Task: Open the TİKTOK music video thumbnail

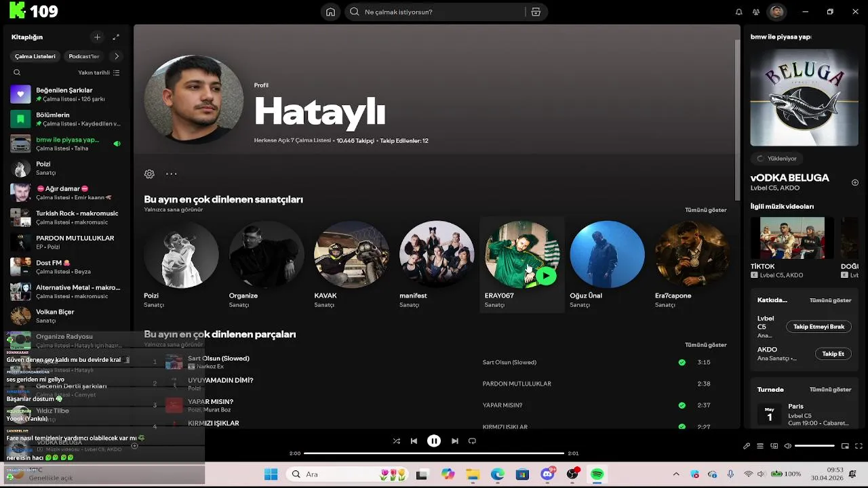Action: tap(792, 238)
